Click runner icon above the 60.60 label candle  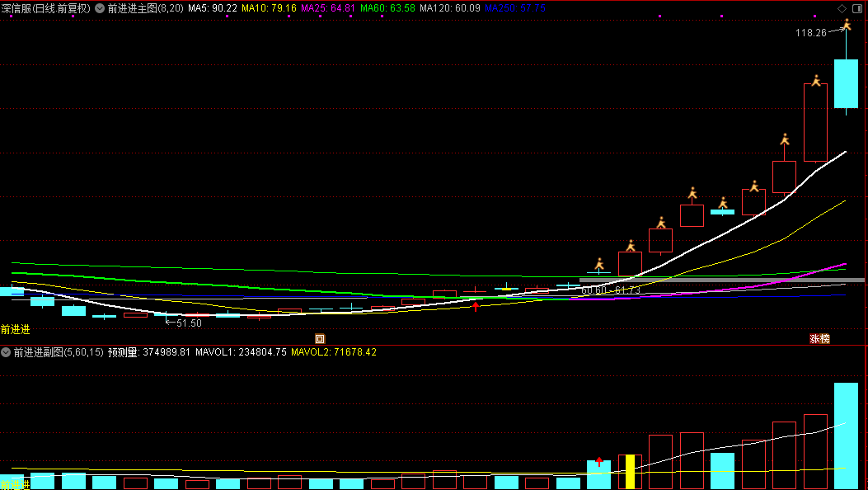click(599, 264)
